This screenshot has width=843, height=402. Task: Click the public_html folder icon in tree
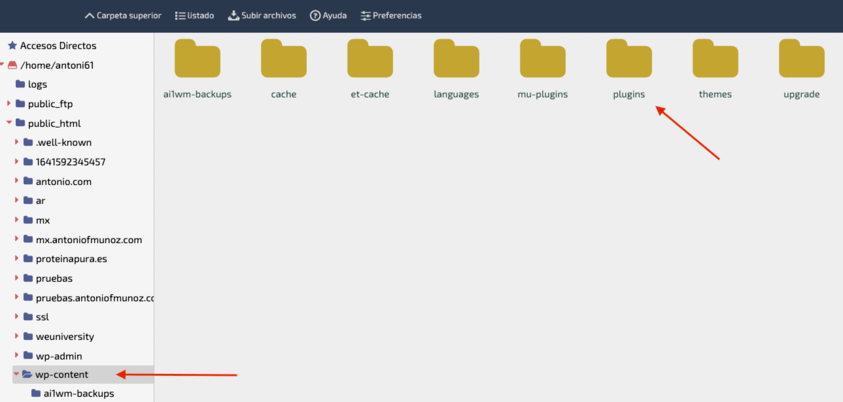[20, 123]
